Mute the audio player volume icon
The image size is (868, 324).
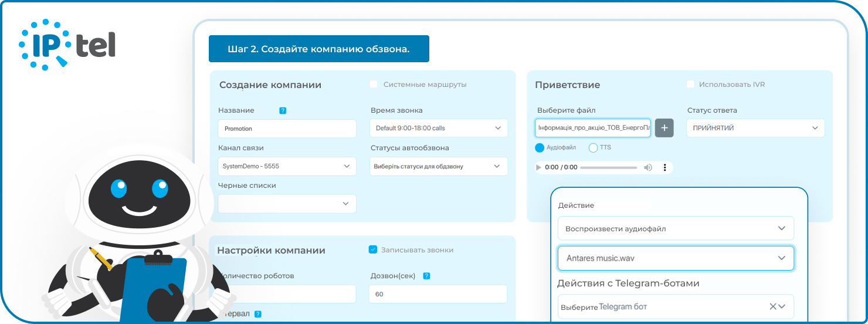coord(647,167)
